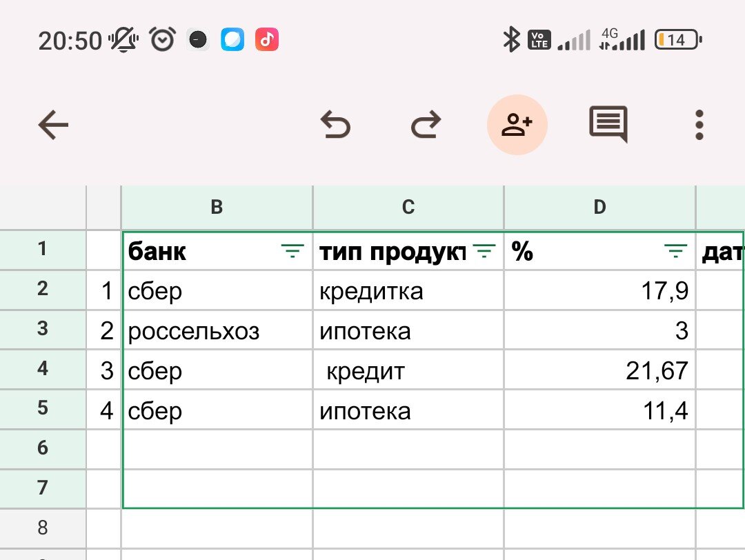This screenshot has width=745, height=560.
Task: Select cell with value 17,9
Action: pos(599,290)
